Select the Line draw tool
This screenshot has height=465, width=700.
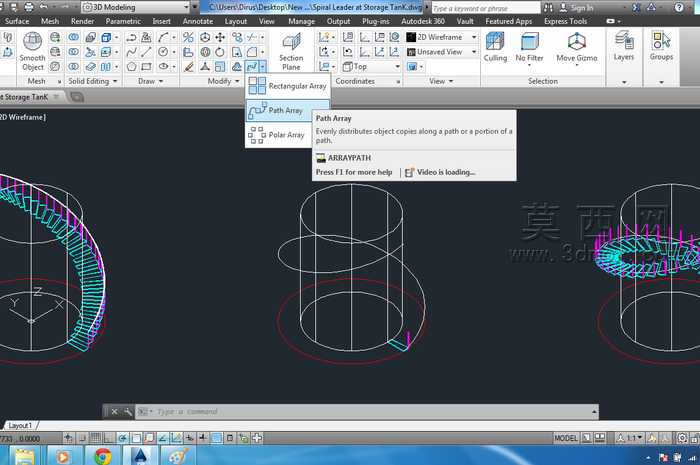146,52
